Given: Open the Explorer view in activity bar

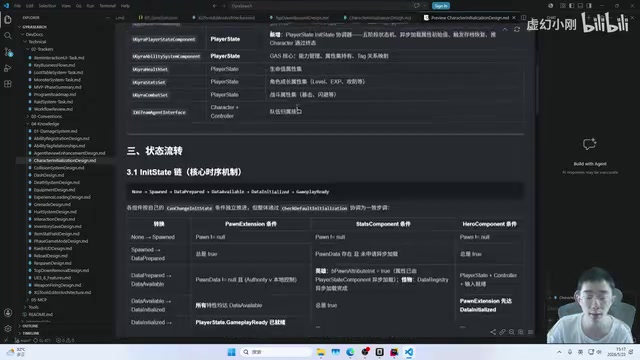Looking at the screenshot, I should 8,20.
